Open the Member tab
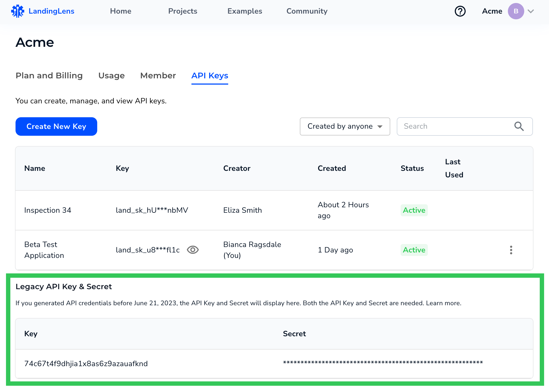 158,75
